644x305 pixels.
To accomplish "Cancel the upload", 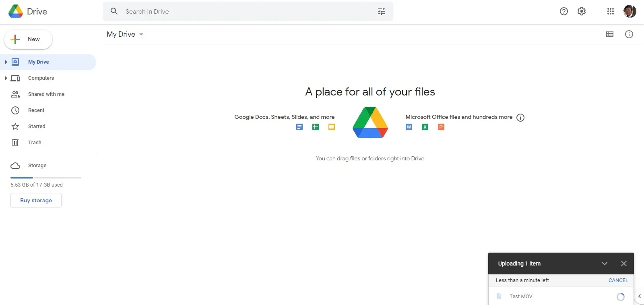I will (x=618, y=280).
